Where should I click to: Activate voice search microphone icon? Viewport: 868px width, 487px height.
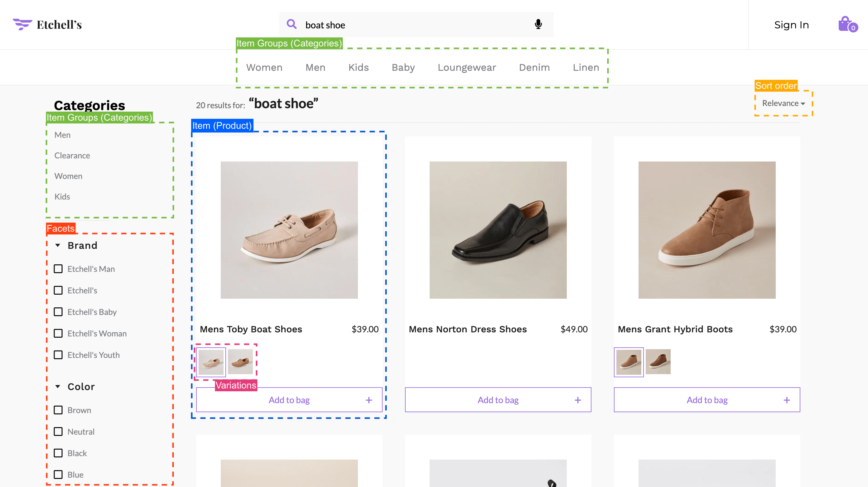(x=538, y=24)
